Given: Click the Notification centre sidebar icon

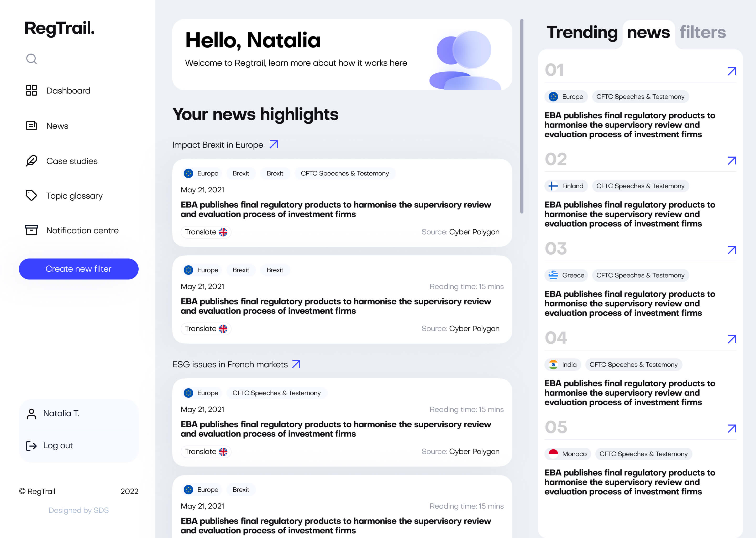Looking at the screenshot, I should coord(32,229).
